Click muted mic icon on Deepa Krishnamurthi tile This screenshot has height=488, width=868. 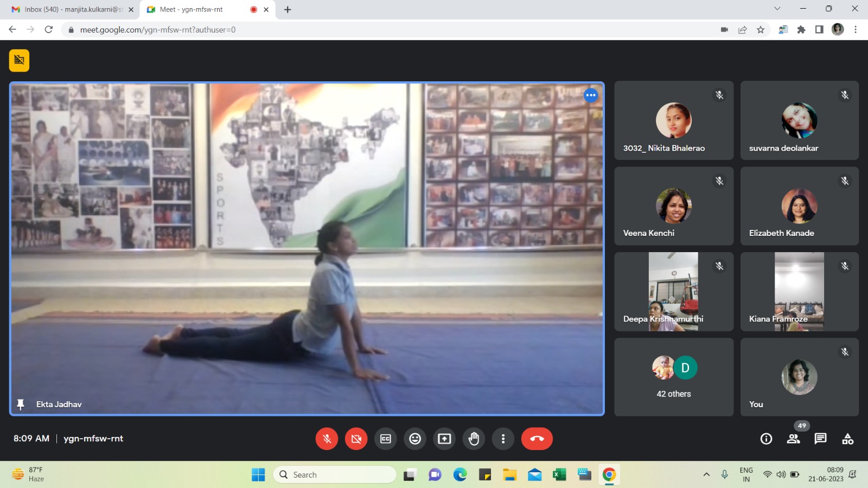[x=719, y=266]
